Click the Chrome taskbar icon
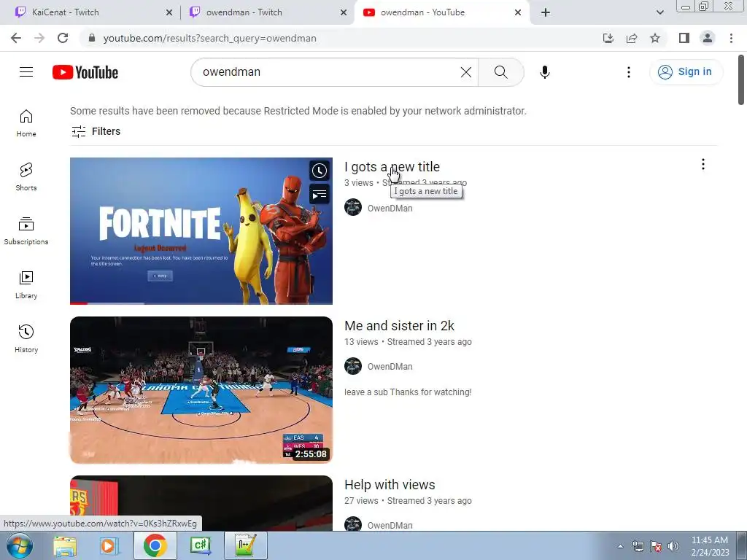This screenshot has height=560, width=747. point(155,545)
